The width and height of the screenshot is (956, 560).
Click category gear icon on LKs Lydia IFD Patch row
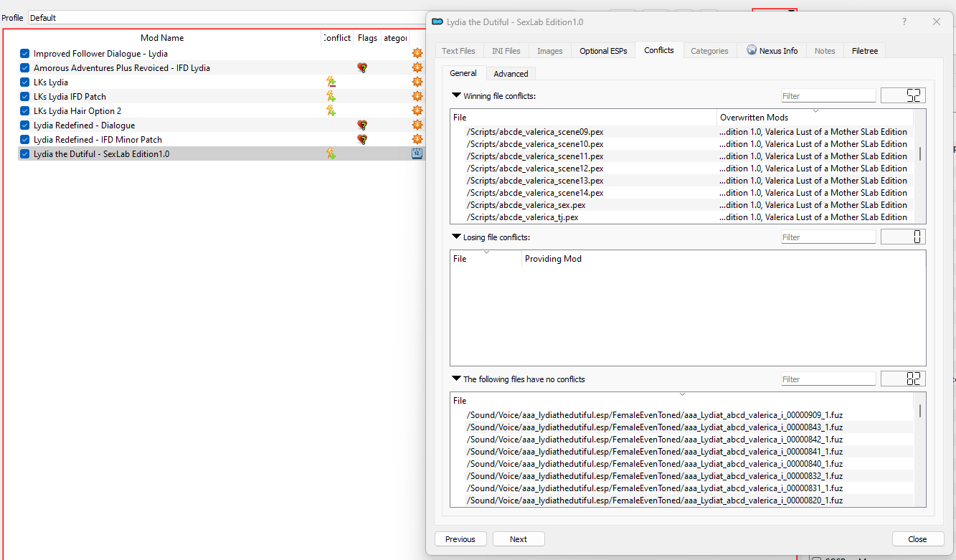tap(417, 97)
